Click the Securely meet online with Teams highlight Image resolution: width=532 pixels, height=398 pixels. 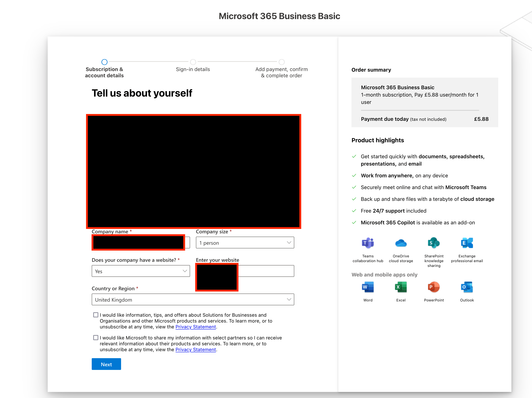[x=424, y=187]
